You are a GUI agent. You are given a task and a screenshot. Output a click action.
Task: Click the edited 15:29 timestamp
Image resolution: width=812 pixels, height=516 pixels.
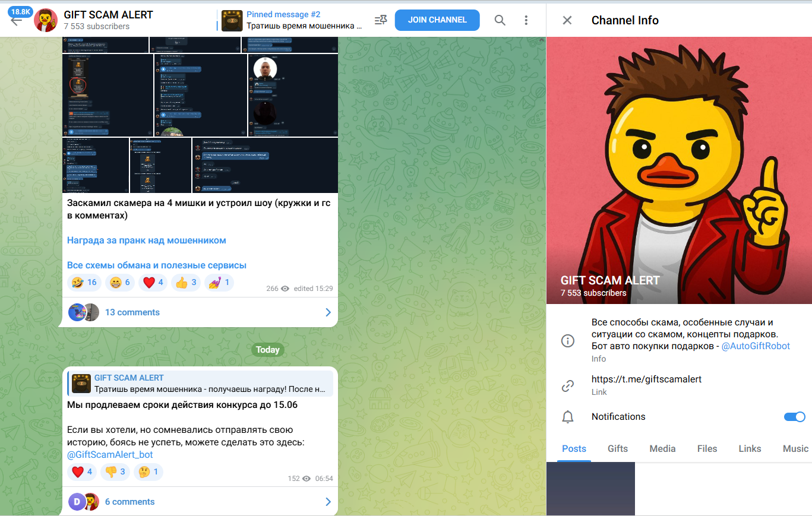pos(313,289)
